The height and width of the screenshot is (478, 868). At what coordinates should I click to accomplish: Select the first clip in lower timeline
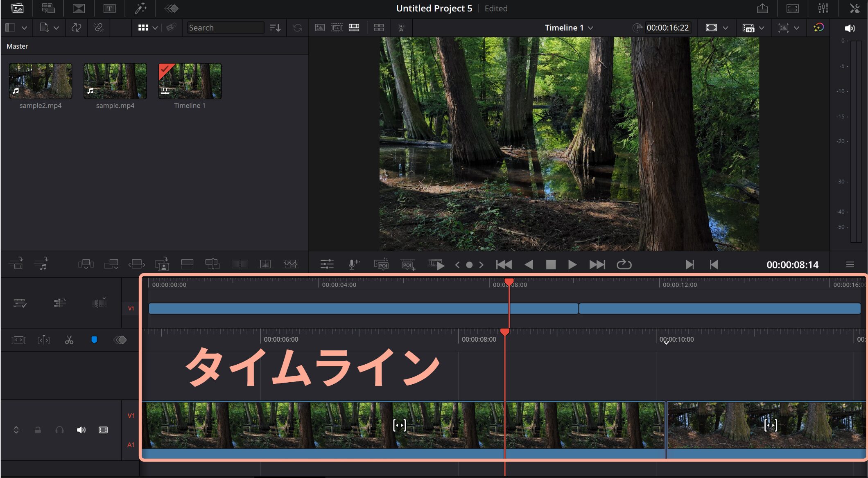[403, 430]
